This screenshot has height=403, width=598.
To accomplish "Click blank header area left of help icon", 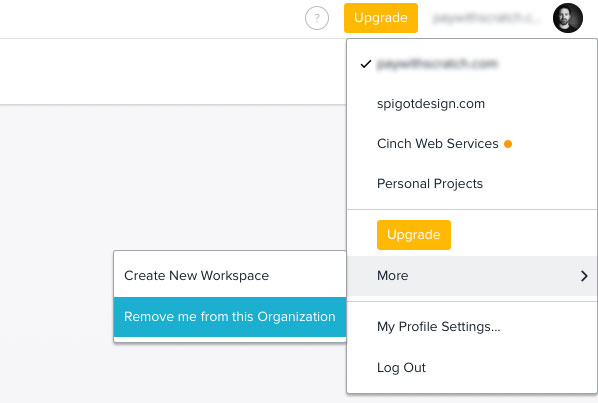I will click(x=153, y=18).
